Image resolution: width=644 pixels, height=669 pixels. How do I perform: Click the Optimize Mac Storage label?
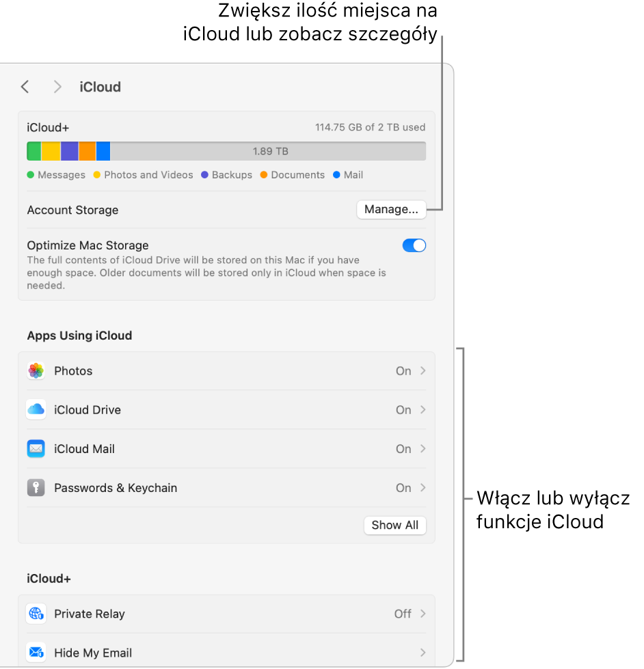88,245
